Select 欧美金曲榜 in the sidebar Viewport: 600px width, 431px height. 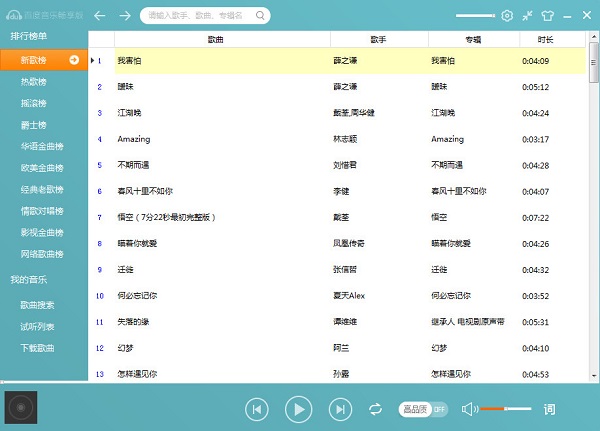(42, 168)
